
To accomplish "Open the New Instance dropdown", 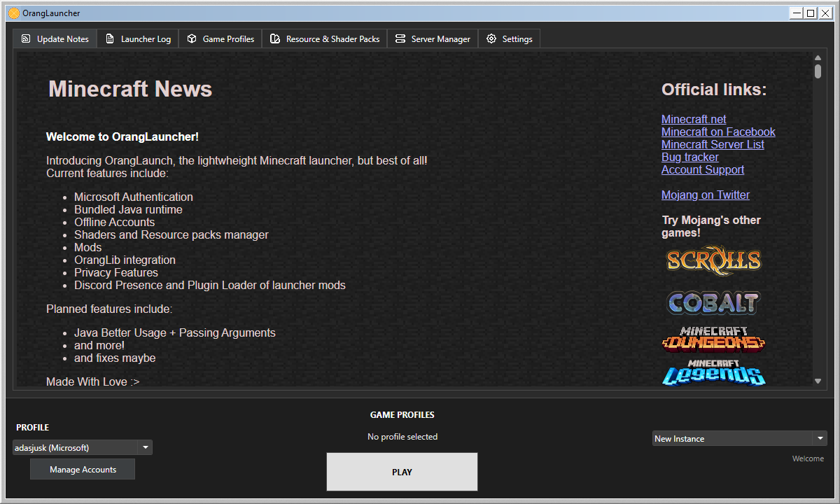I will click(738, 438).
